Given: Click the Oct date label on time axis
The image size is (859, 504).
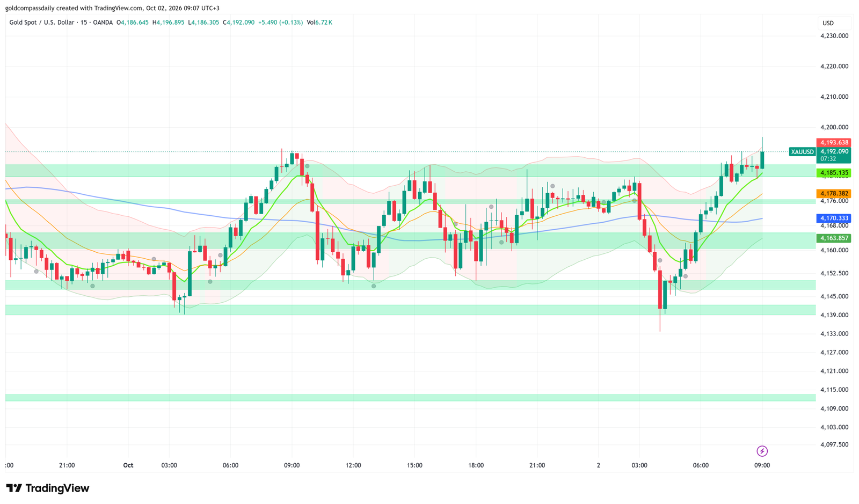Looking at the screenshot, I should coord(128,465).
